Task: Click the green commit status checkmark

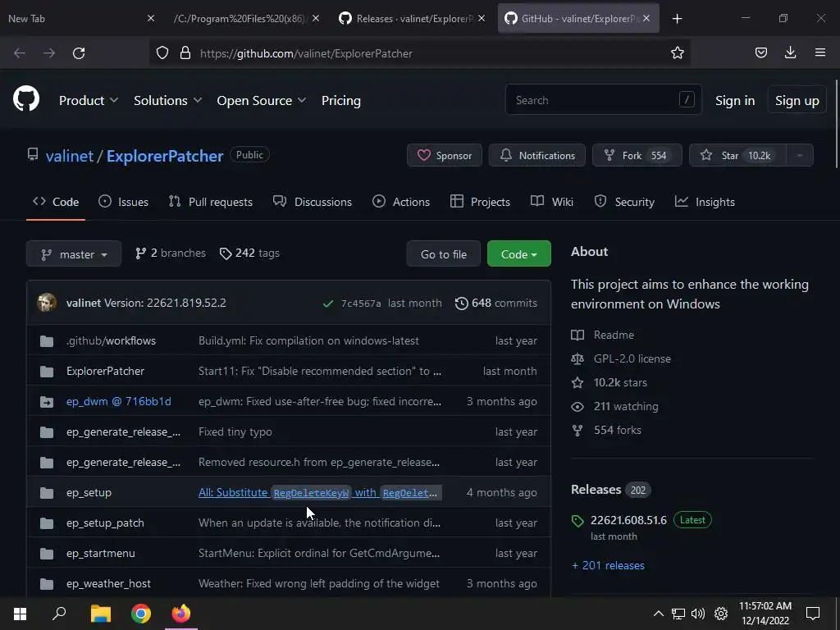Action: coord(328,304)
